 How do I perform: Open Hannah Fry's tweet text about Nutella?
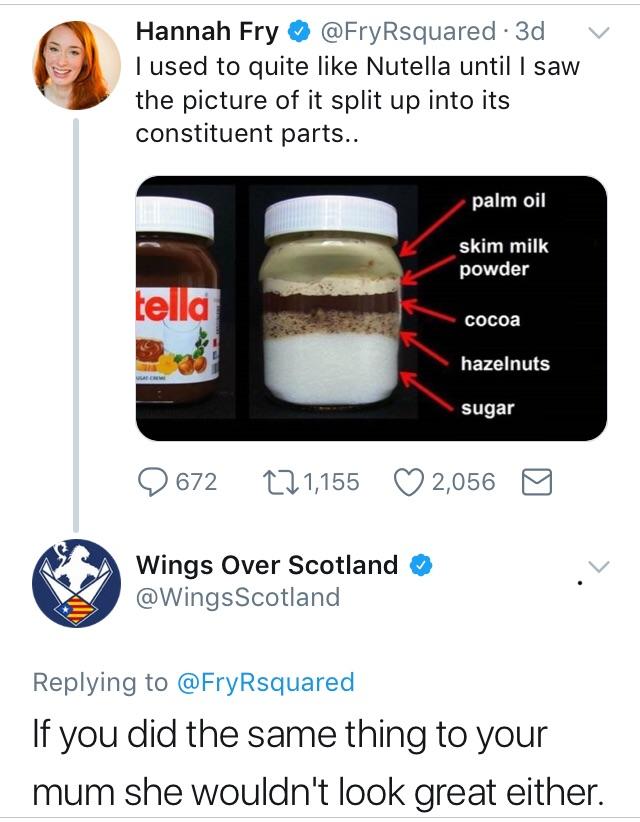[x=357, y=100]
